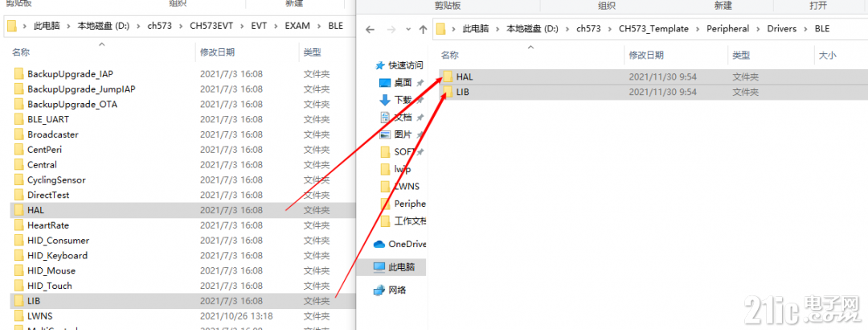Go back in the right Explorer window
Viewport: 868px width, 330px height.
click(x=371, y=29)
